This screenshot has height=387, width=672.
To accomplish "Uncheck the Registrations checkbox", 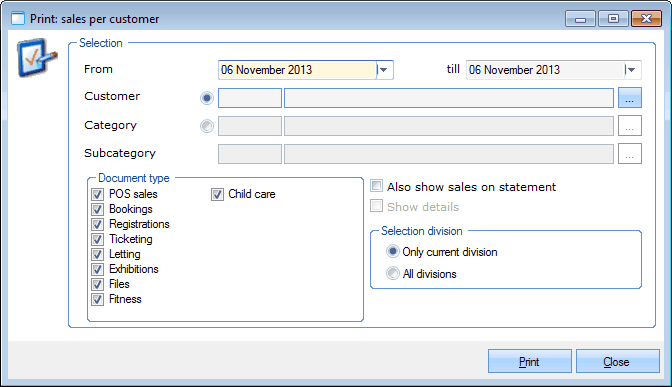I will (97, 224).
